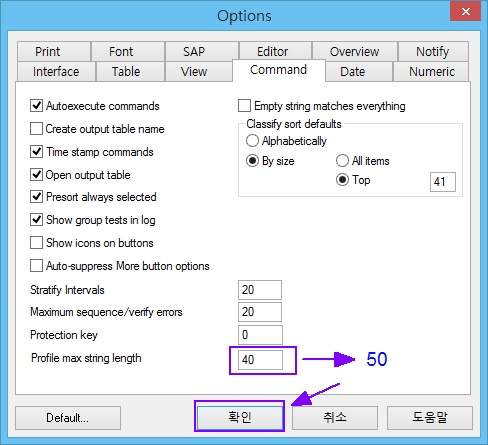This screenshot has height=445, width=488.
Task: Enable Create output table name
Action: 36,129
